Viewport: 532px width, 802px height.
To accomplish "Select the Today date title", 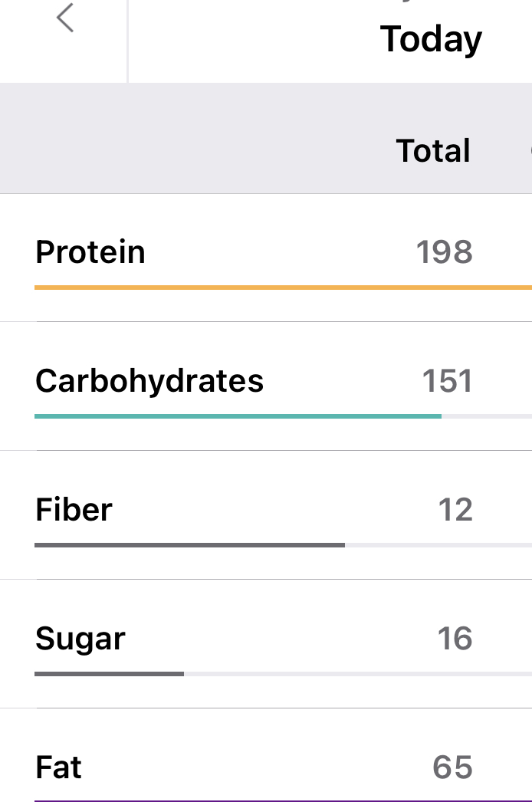I will click(x=431, y=39).
